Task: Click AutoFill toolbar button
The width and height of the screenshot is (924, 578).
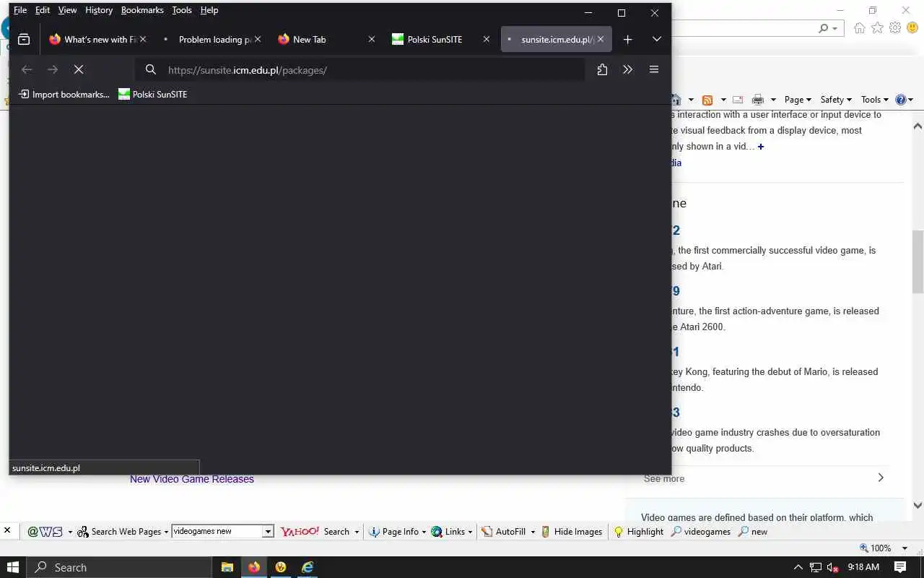Action: click(504, 532)
